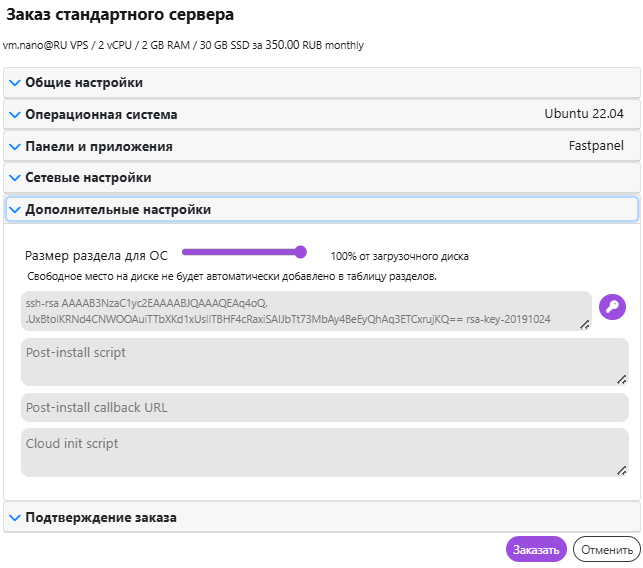Click the Отменить button

click(607, 549)
